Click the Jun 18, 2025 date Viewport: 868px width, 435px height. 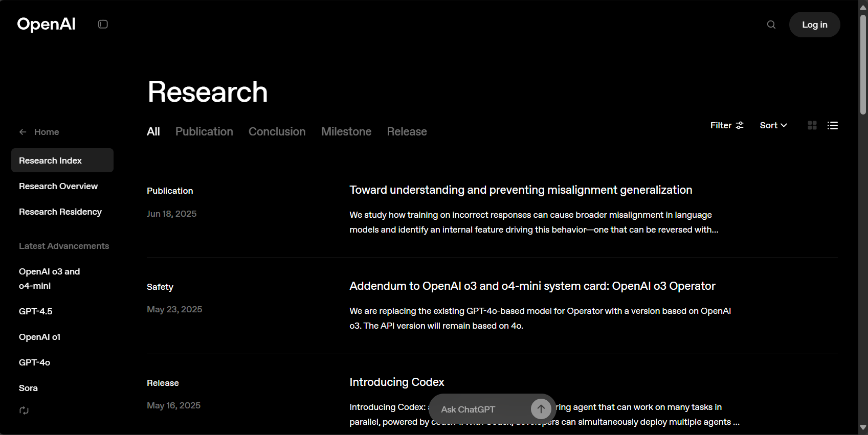point(172,214)
